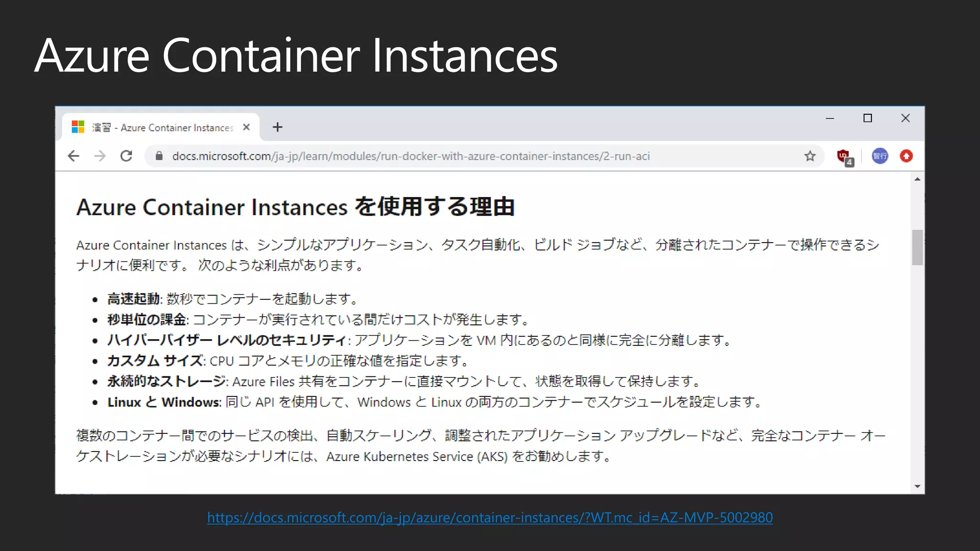This screenshot has height=551, width=980.
Task: Close the Azure Container Instances tab
Action: click(246, 127)
